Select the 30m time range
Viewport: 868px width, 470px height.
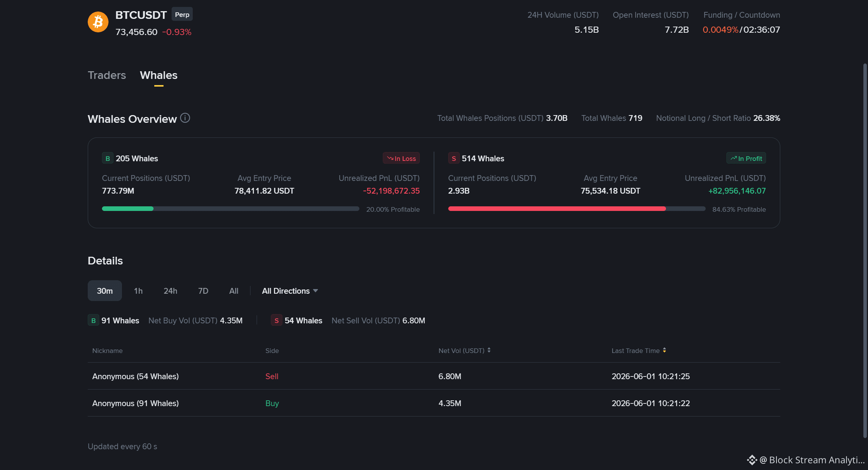[x=105, y=291]
